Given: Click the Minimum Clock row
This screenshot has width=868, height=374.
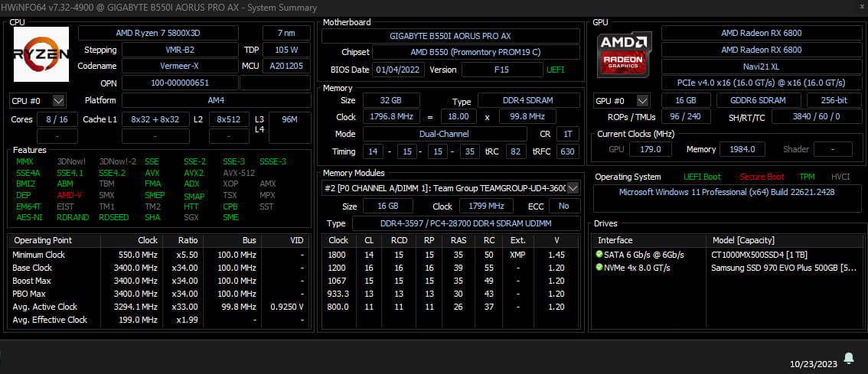Looking at the screenshot, I should [x=158, y=255].
